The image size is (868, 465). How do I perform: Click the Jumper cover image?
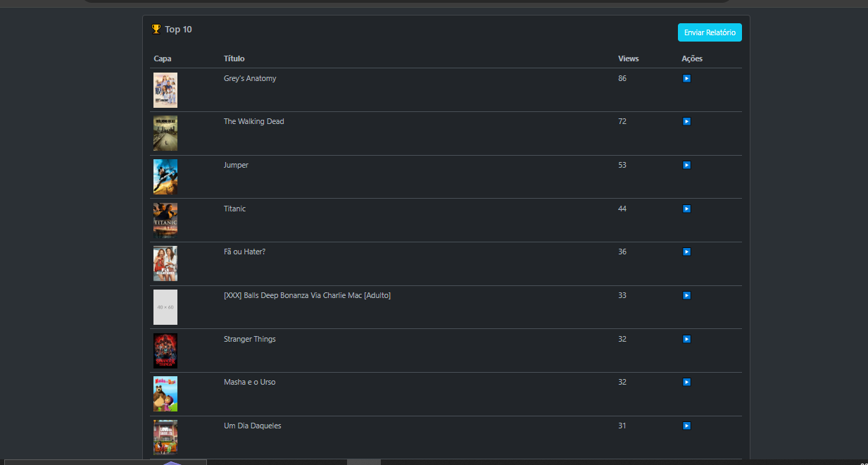pyautogui.click(x=165, y=177)
